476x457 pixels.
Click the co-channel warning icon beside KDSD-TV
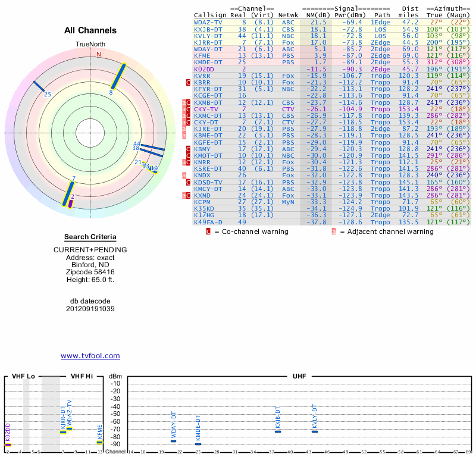[x=189, y=182]
